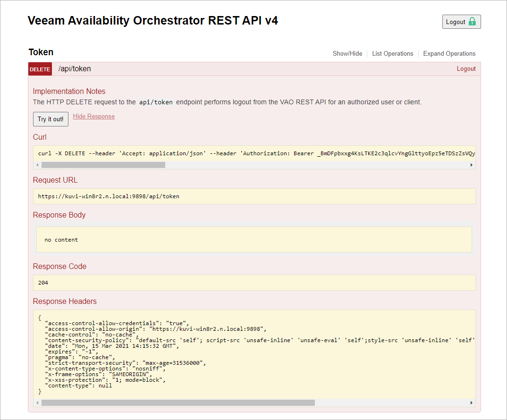
Task: Click the "pragma": "no-cache" header line
Action: click(80, 357)
